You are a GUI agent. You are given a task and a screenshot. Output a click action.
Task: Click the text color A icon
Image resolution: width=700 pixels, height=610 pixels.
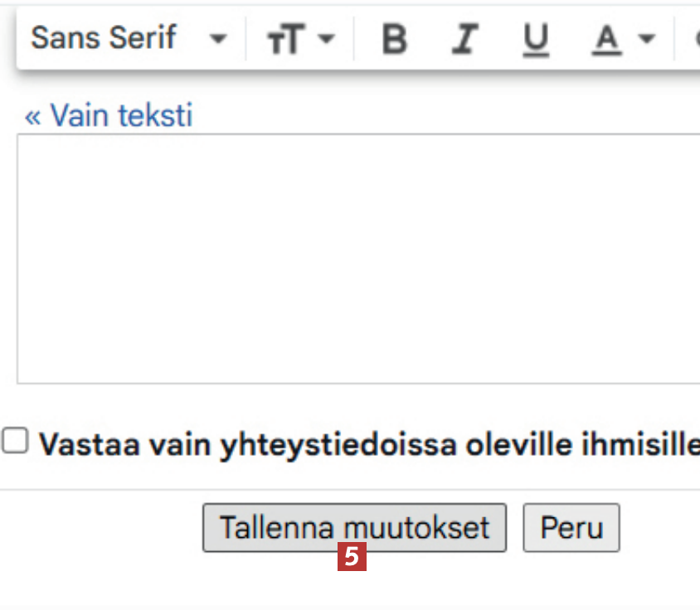pyautogui.click(x=608, y=38)
